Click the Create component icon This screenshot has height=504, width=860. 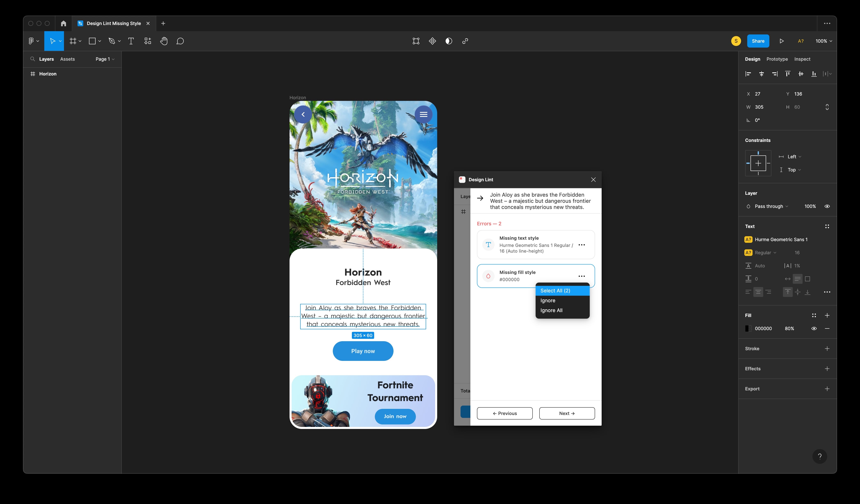point(432,41)
